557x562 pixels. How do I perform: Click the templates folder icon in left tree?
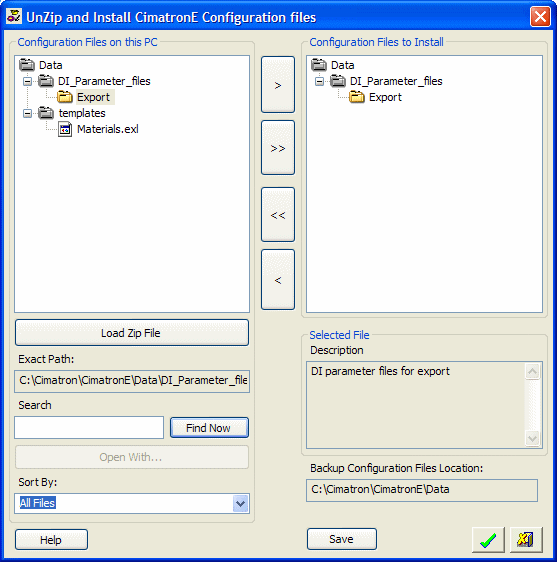(x=46, y=113)
